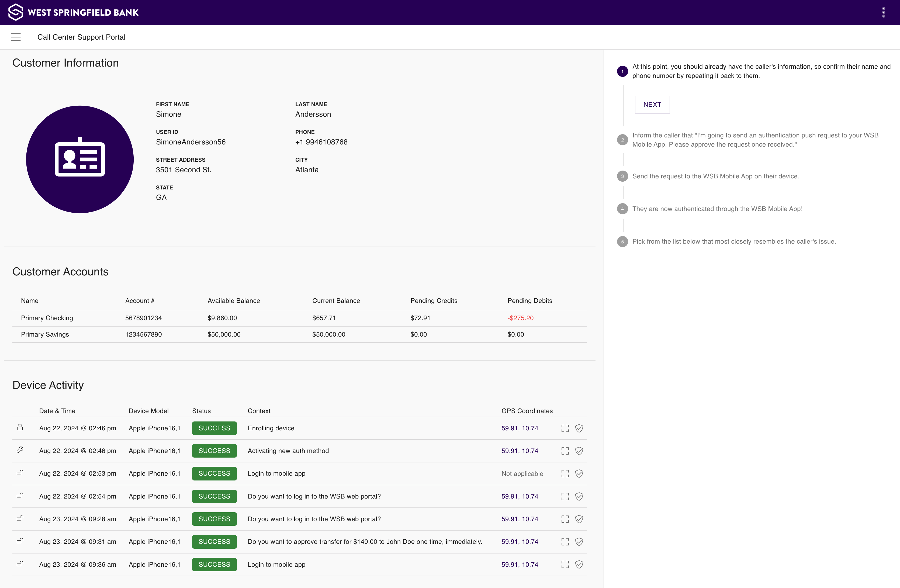Click the customer ID card avatar
This screenshot has width=900, height=588.
tap(79, 159)
